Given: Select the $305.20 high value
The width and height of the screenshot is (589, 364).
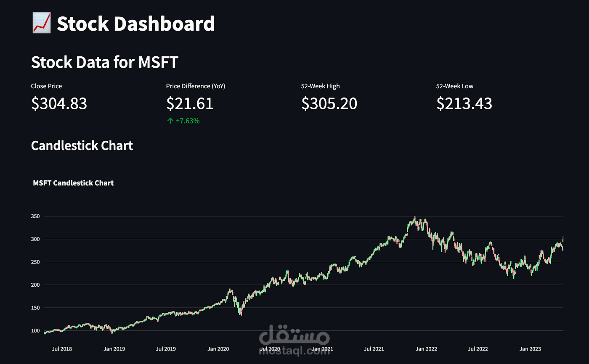Looking at the screenshot, I should coord(329,103).
